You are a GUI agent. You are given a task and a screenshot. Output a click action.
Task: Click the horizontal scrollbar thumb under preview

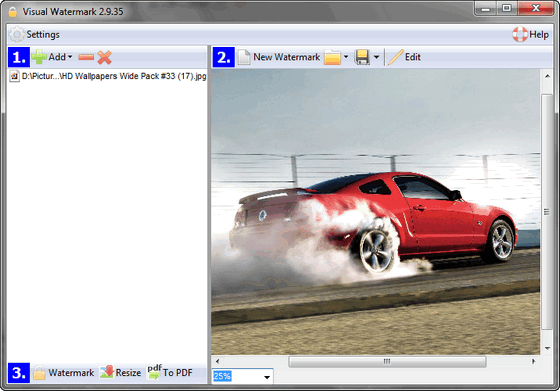[387, 361]
